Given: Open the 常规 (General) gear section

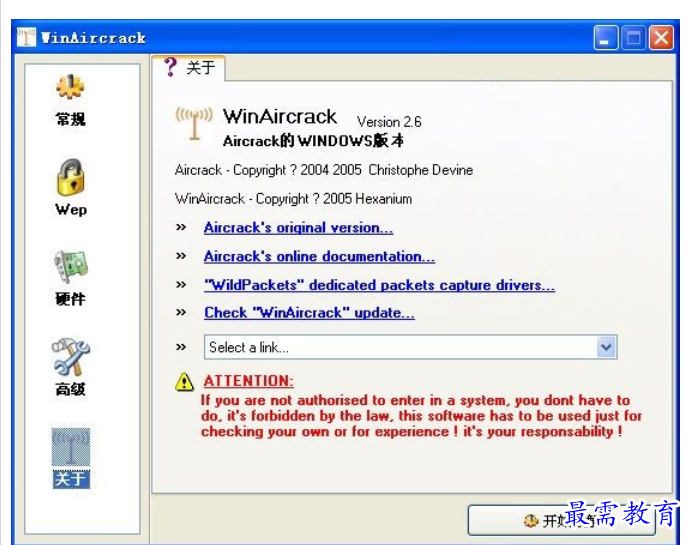Looking at the screenshot, I should pyautogui.click(x=70, y=100).
